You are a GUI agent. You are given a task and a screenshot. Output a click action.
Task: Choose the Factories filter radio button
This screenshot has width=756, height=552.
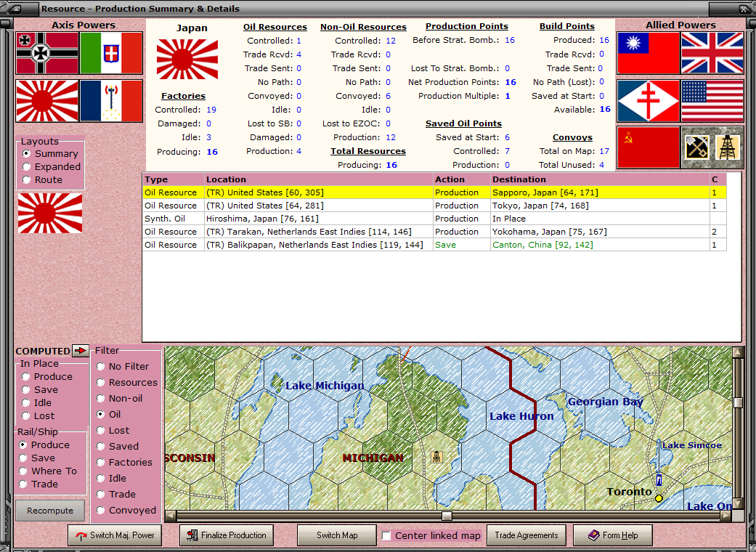click(101, 463)
